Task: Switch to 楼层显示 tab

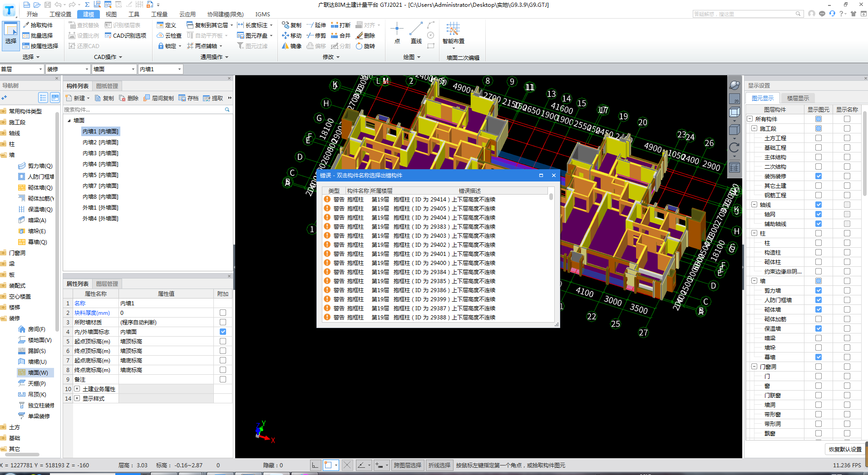Action: click(798, 98)
